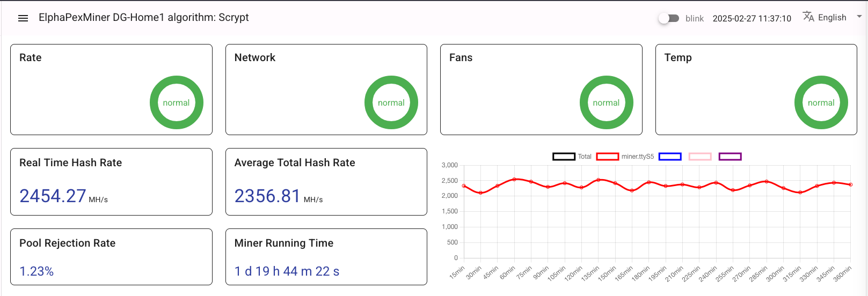This screenshot has height=296, width=868.
Task: Click the 2356.81 average hash value
Action: tap(267, 196)
